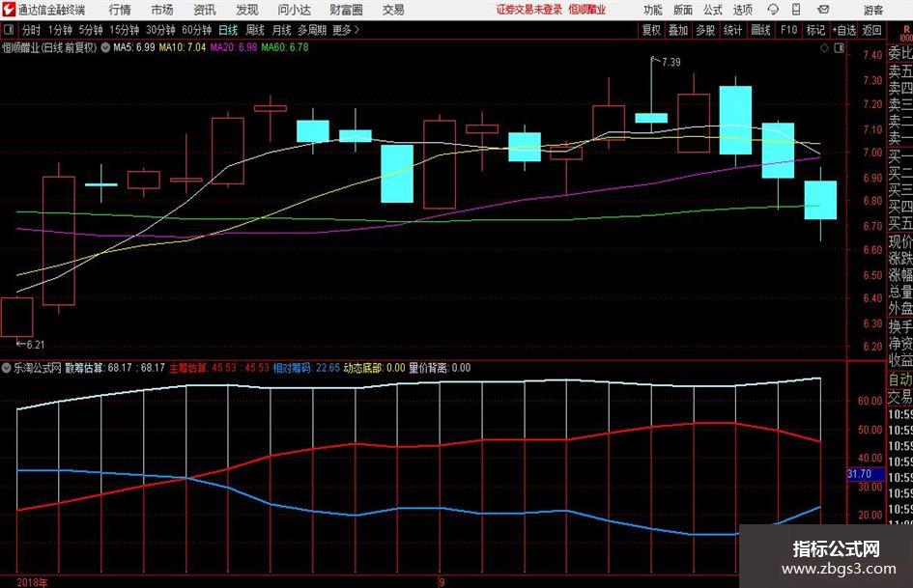Open the customer service headset icon

tap(773, 10)
